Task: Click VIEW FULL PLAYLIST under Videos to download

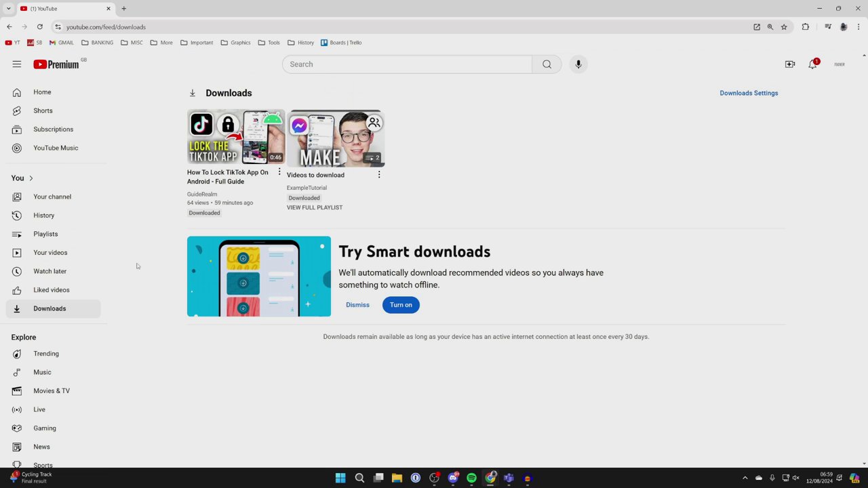Action: coord(314,207)
